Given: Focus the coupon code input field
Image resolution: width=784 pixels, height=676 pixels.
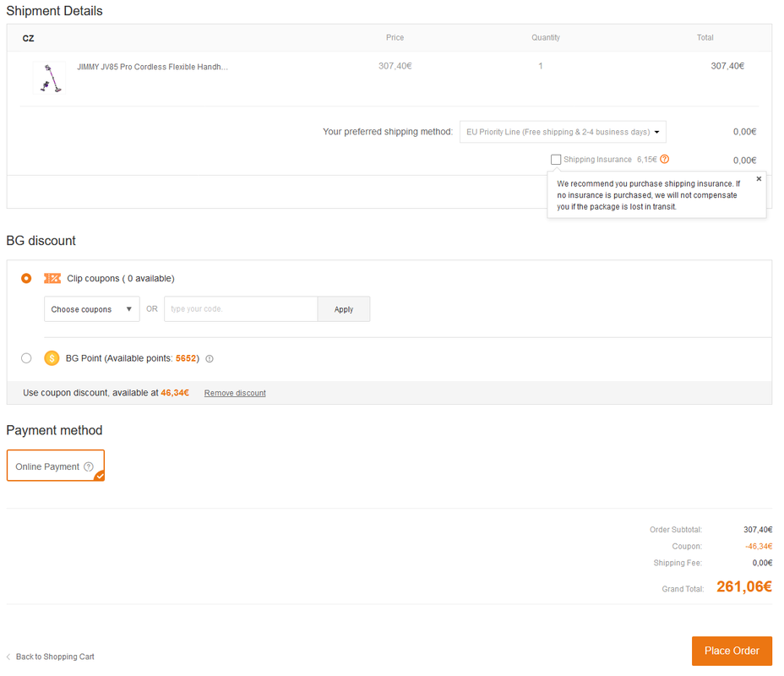Looking at the screenshot, I should click(241, 309).
